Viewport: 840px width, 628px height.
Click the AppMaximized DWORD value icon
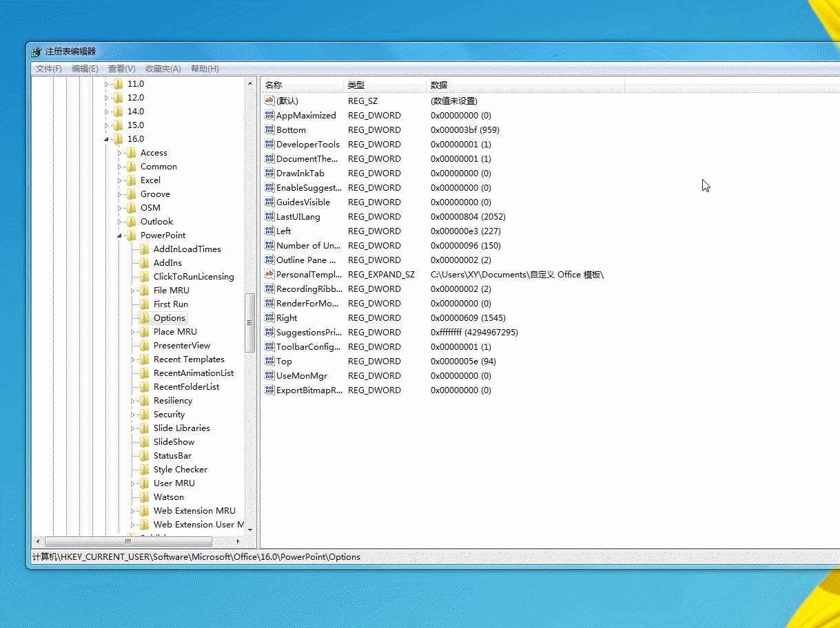pos(269,115)
